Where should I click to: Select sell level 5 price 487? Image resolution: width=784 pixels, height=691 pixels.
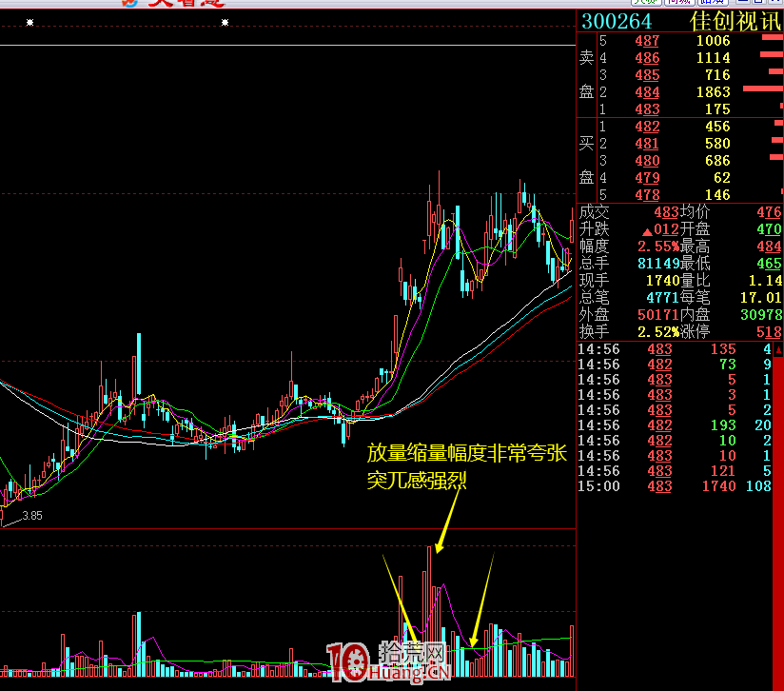[647, 41]
